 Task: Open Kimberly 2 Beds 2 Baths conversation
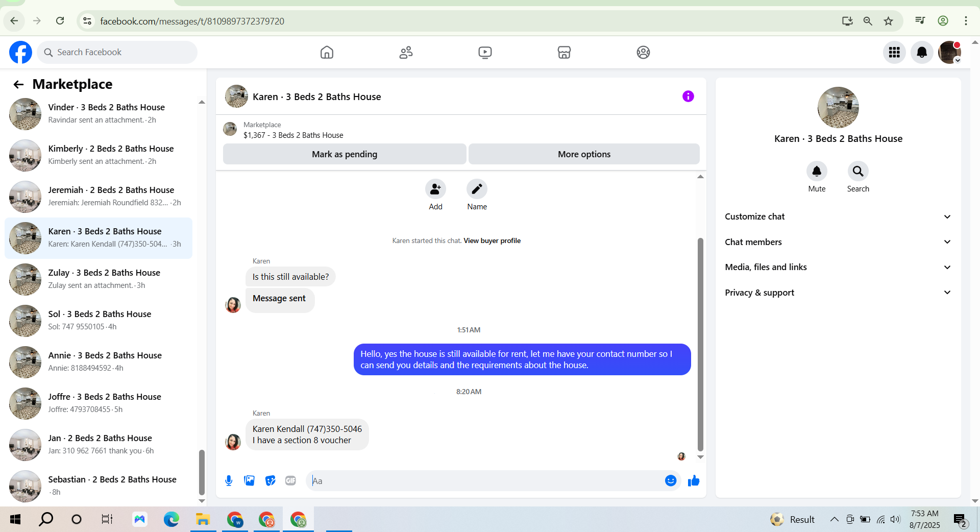click(x=99, y=155)
